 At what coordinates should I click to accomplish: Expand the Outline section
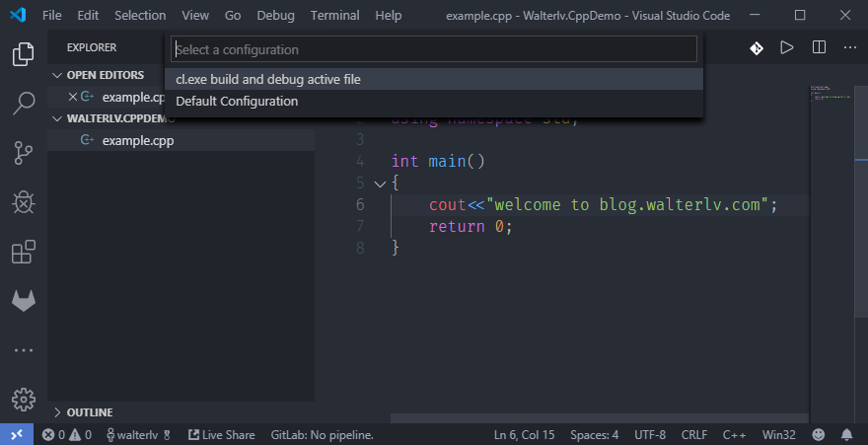click(90, 412)
